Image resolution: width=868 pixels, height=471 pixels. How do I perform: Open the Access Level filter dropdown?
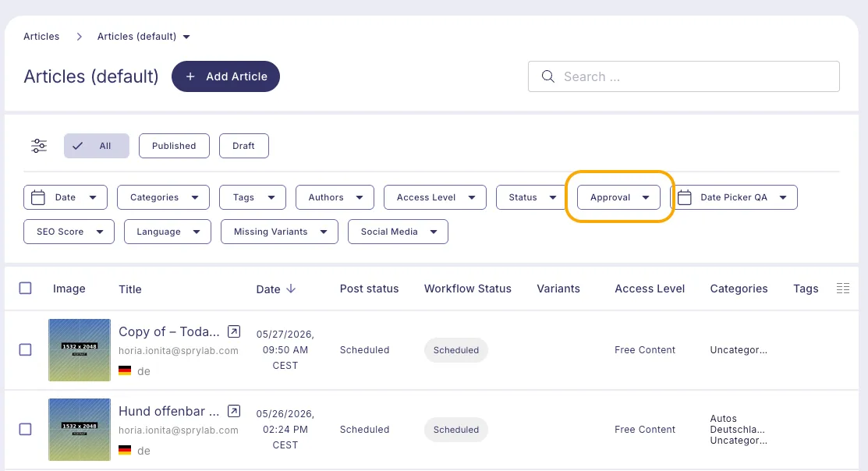pos(435,197)
